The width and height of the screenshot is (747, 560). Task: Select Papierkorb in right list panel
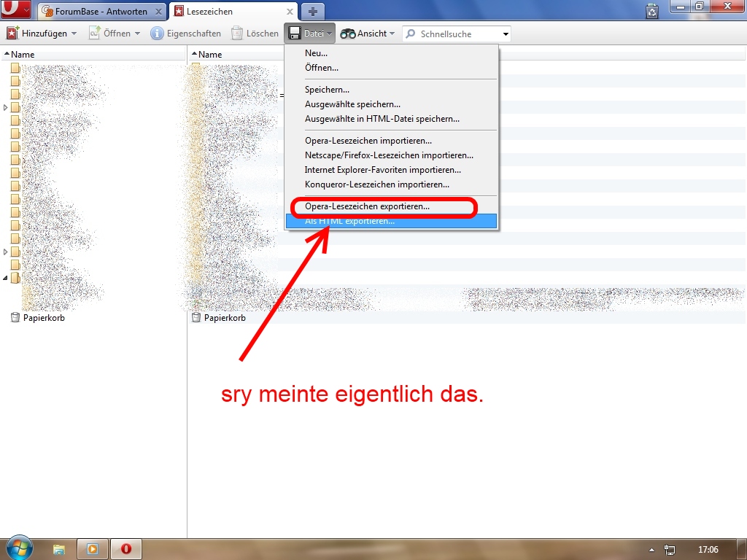[x=219, y=318]
